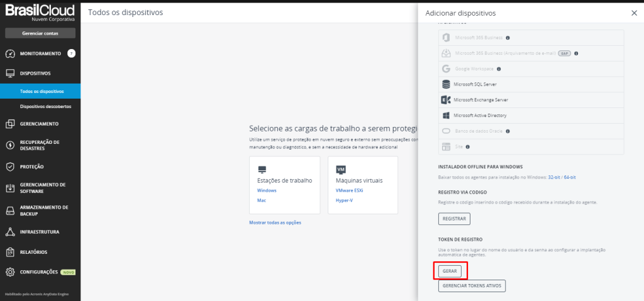Viewport: 644px width, 301px height.
Task: Click the Banco de dados Oracle icon
Action: coord(446,131)
